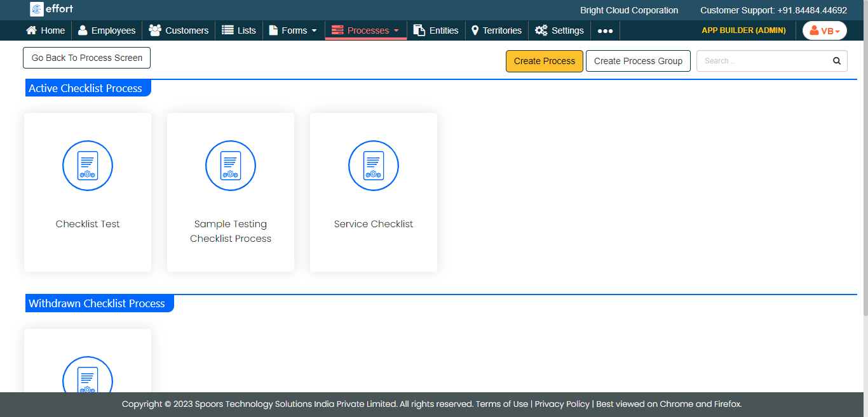Focus the Search input field
Viewport: 868px width, 417px height.
pos(763,62)
